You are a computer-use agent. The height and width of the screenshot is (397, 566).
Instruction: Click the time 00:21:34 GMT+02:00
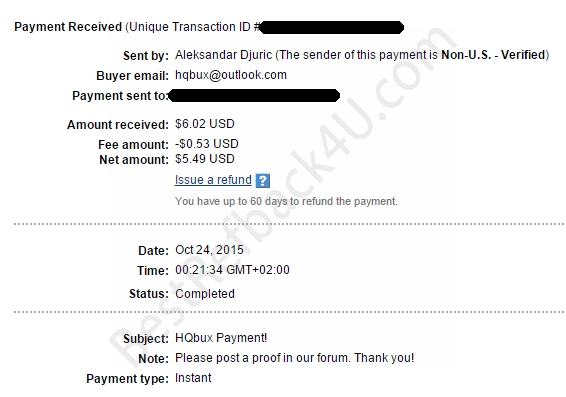click(x=232, y=270)
